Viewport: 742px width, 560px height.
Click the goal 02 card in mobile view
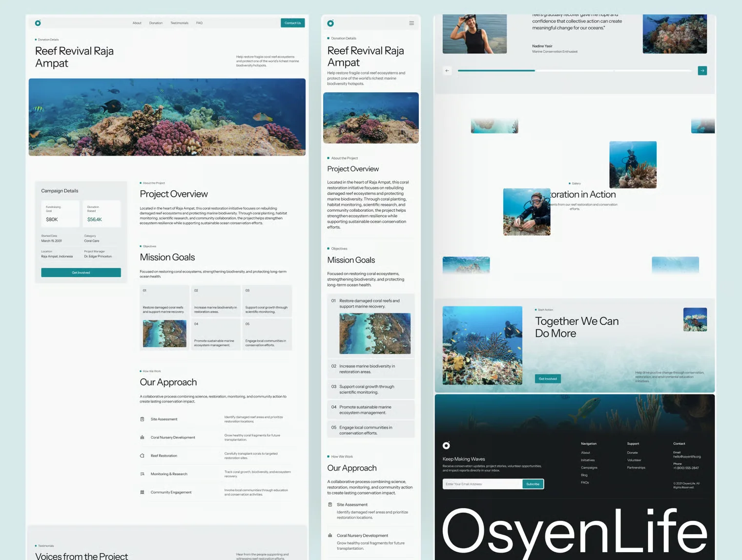[x=371, y=369]
